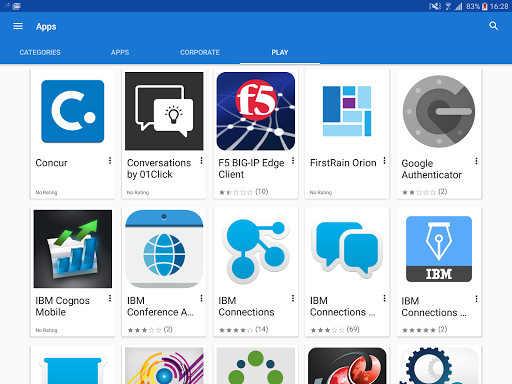Open the hamburger navigation menu

point(18,26)
